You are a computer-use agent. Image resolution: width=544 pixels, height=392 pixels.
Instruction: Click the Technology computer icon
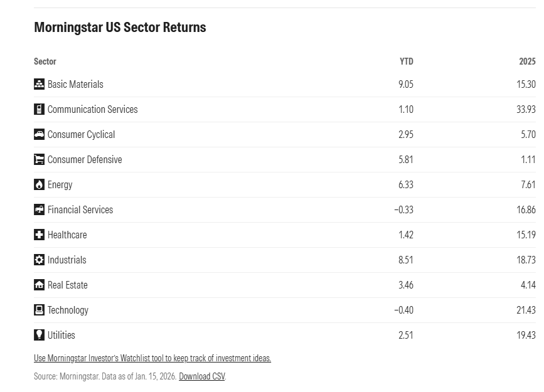coord(39,310)
